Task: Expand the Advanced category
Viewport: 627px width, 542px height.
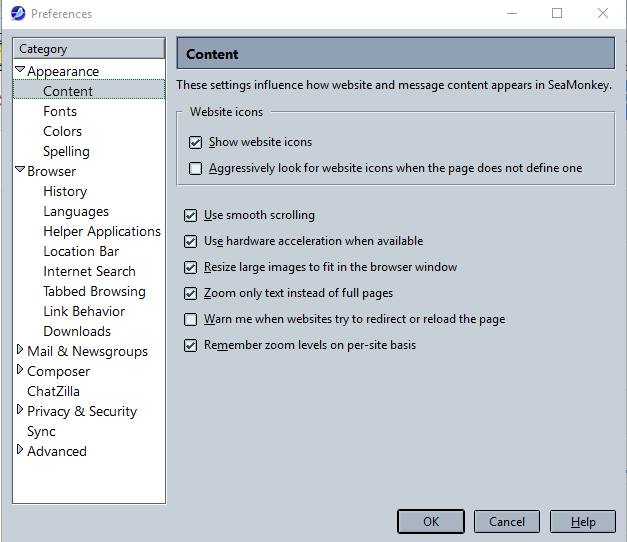Action: coord(20,451)
